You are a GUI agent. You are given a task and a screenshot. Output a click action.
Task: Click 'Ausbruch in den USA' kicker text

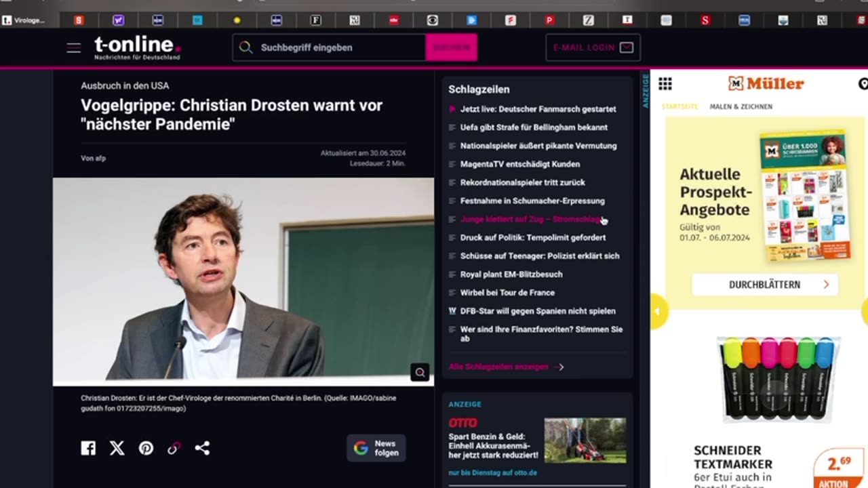(x=125, y=85)
